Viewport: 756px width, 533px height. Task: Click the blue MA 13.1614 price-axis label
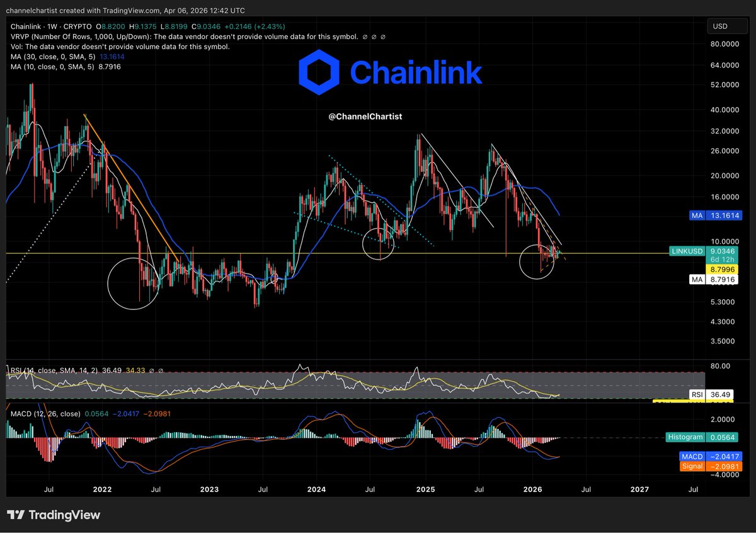tap(715, 215)
